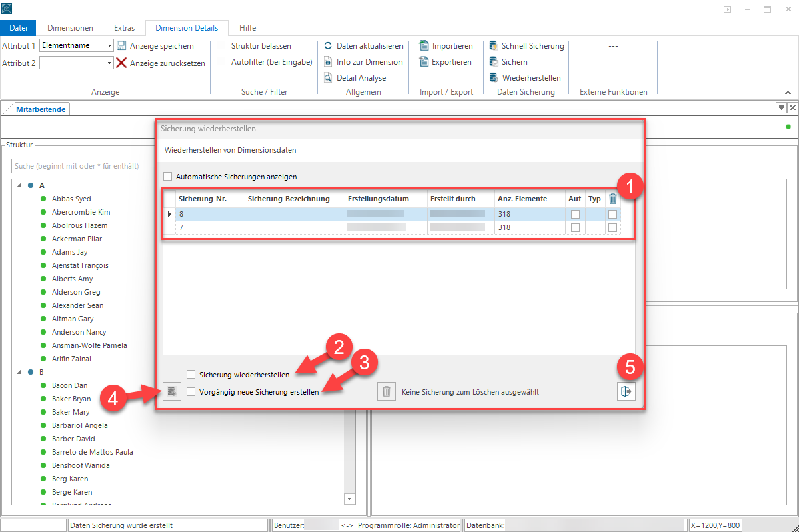Viewport: 799px width, 532px height.
Task: Open the Attribut 2 dropdown
Action: 109,63
